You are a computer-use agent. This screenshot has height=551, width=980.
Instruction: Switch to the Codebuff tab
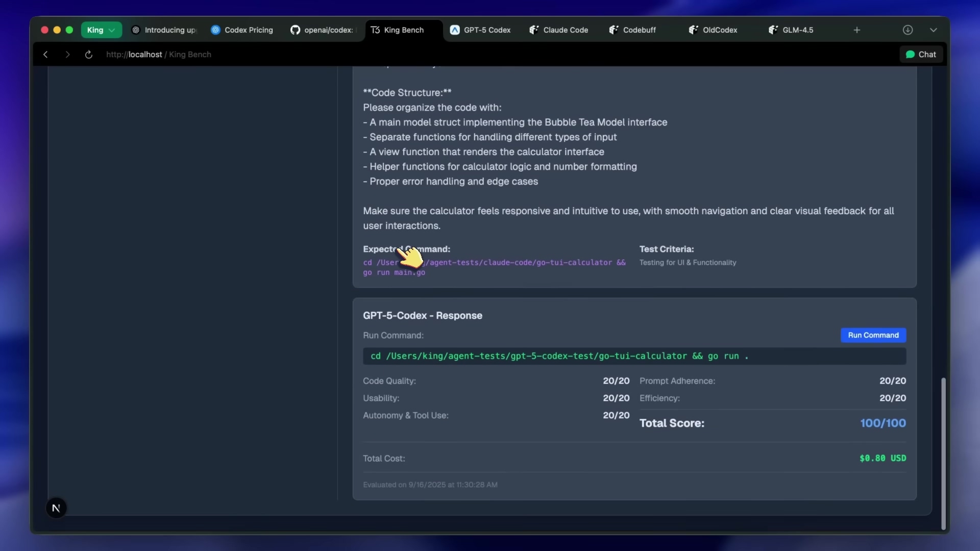pos(633,30)
